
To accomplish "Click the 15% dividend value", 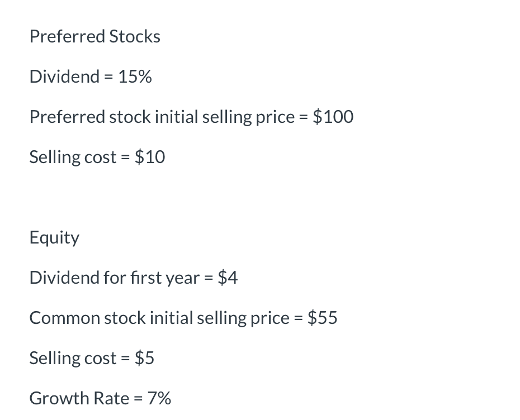I will [135, 77].
